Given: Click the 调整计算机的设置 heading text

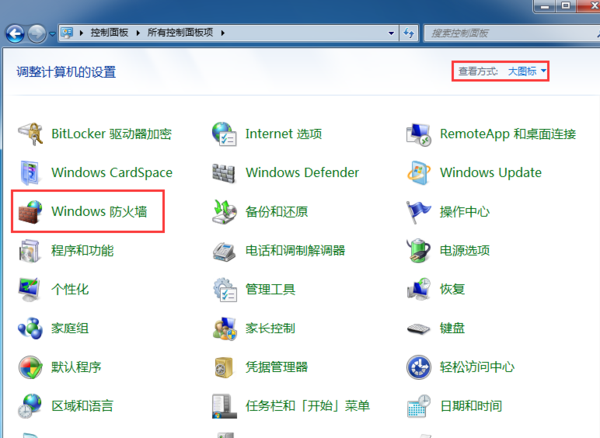Looking at the screenshot, I should tap(66, 72).
